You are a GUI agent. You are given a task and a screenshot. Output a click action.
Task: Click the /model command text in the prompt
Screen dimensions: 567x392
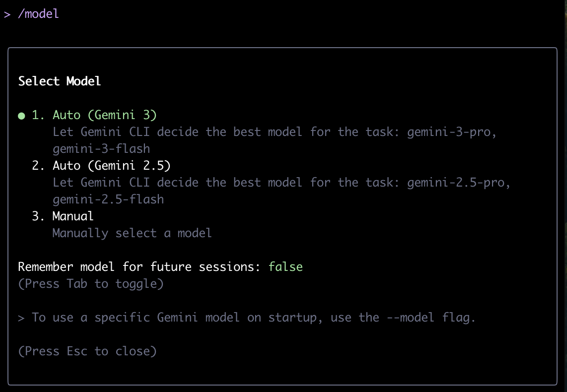(39, 14)
